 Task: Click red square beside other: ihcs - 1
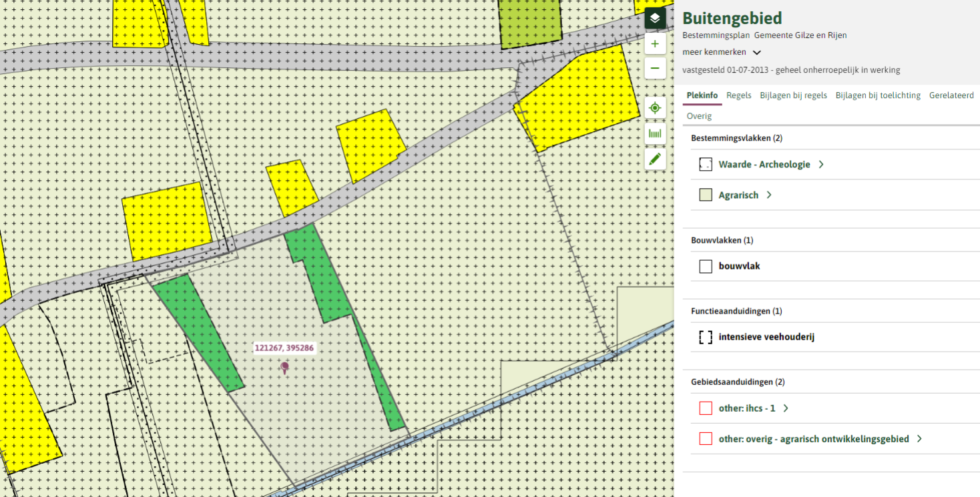(x=706, y=408)
